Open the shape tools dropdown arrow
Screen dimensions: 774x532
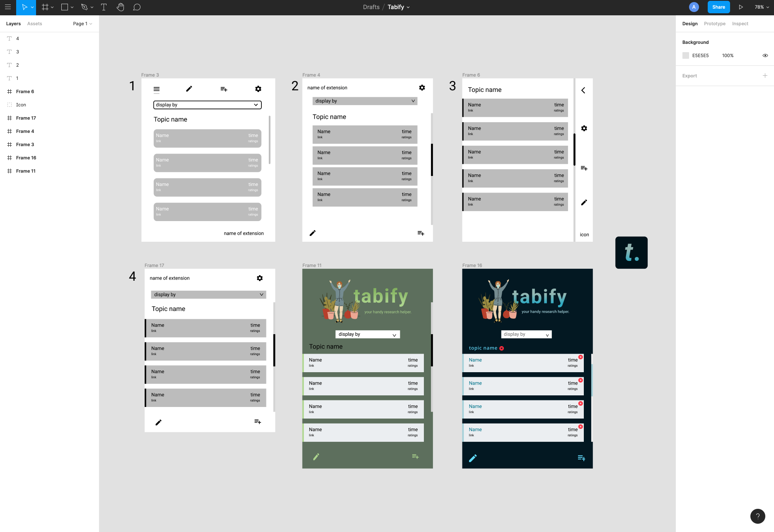click(72, 7)
